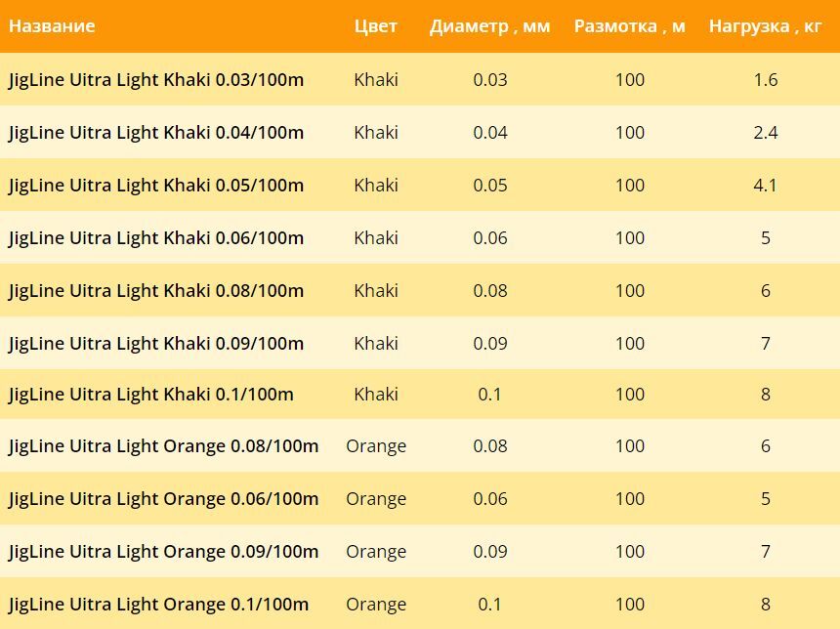Open JigLine Uitra Light Khaki 0.04/100m
Viewport: 840px width, 629px height.
(x=156, y=132)
